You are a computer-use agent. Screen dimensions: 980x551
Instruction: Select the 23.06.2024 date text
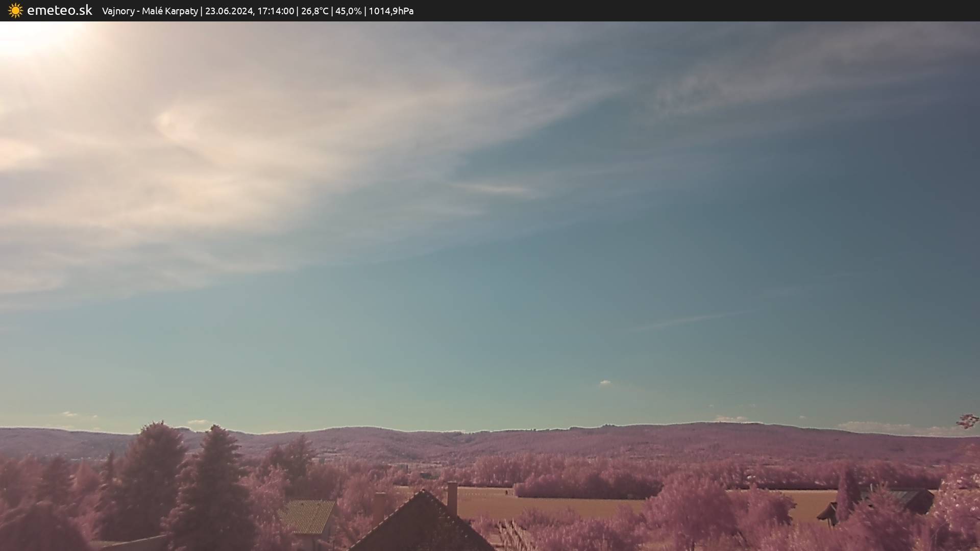point(229,11)
